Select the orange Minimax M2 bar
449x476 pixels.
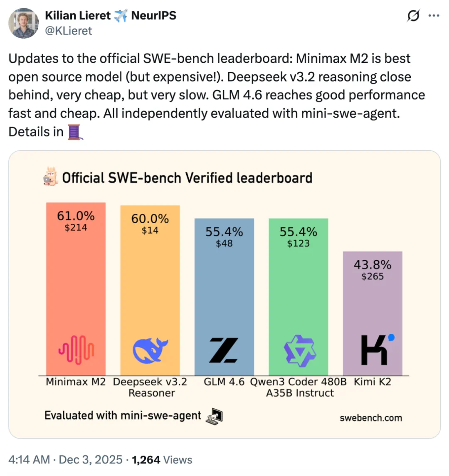76,291
